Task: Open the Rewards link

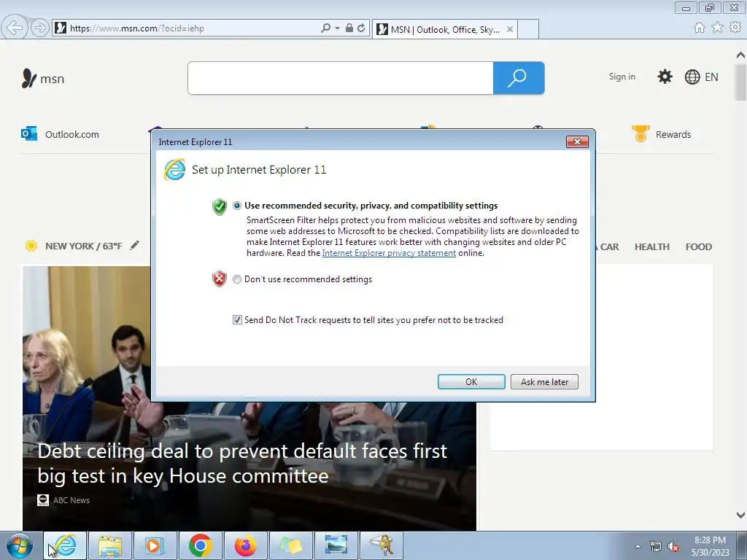Action: (673, 135)
